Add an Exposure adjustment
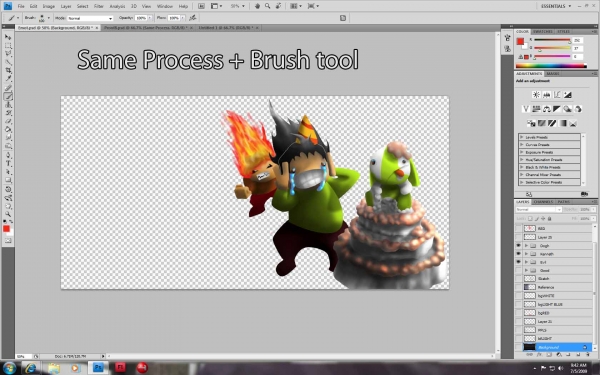The width and height of the screenshot is (600, 375). [x=567, y=95]
